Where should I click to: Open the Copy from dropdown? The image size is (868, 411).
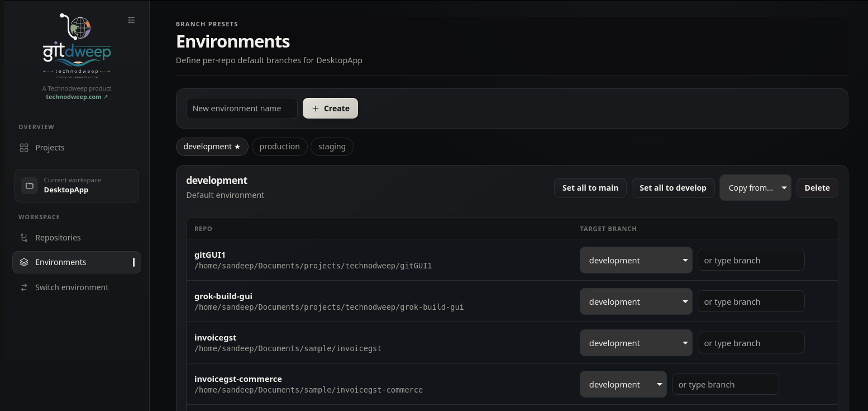pyautogui.click(x=755, y=188)
